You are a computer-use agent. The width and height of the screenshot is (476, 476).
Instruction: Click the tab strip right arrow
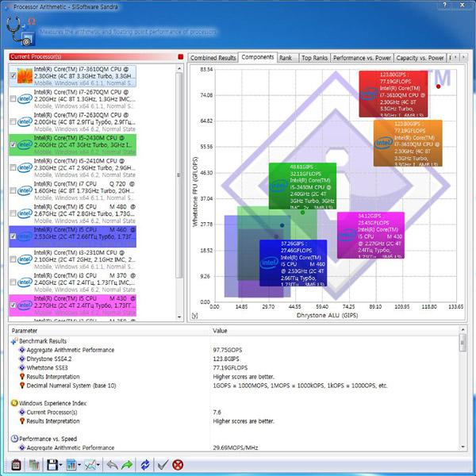[x=463, y=57]
